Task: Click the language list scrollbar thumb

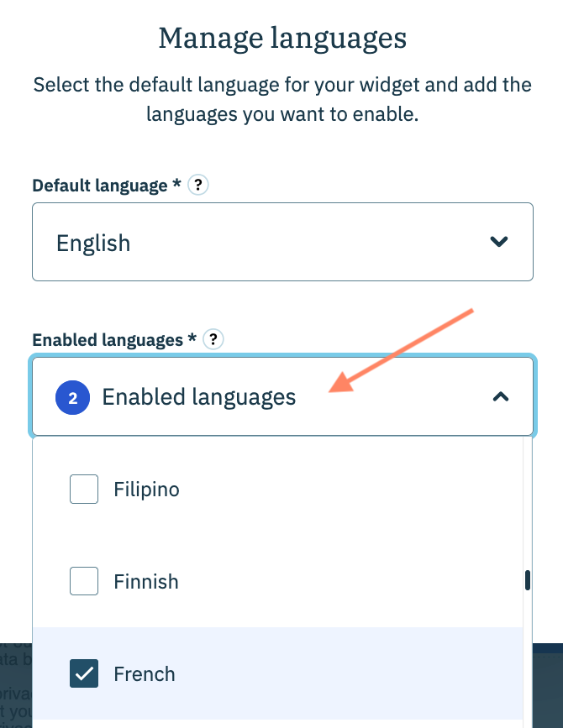Action: point(528,580)
